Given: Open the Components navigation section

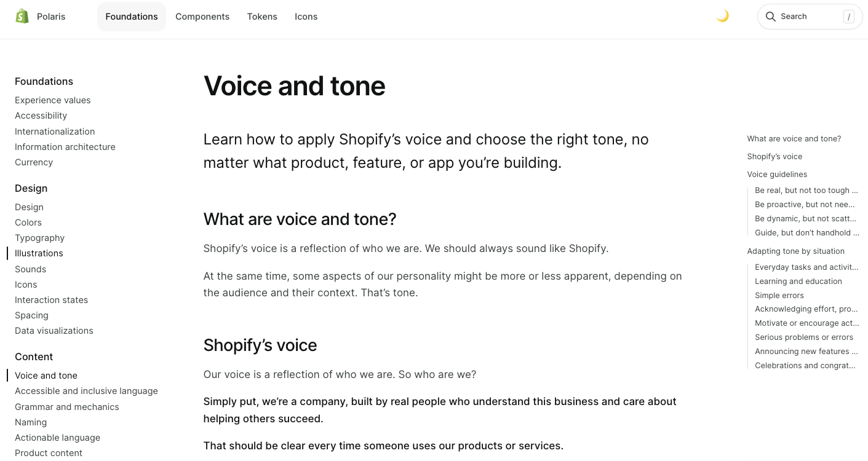Looking at the screenshot, I should tap(202, 17).
